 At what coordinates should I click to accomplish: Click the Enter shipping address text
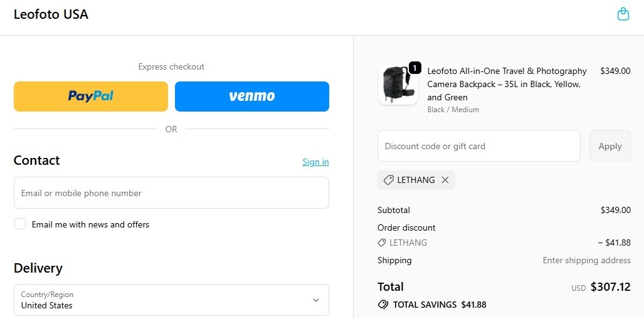pos(586,260)
